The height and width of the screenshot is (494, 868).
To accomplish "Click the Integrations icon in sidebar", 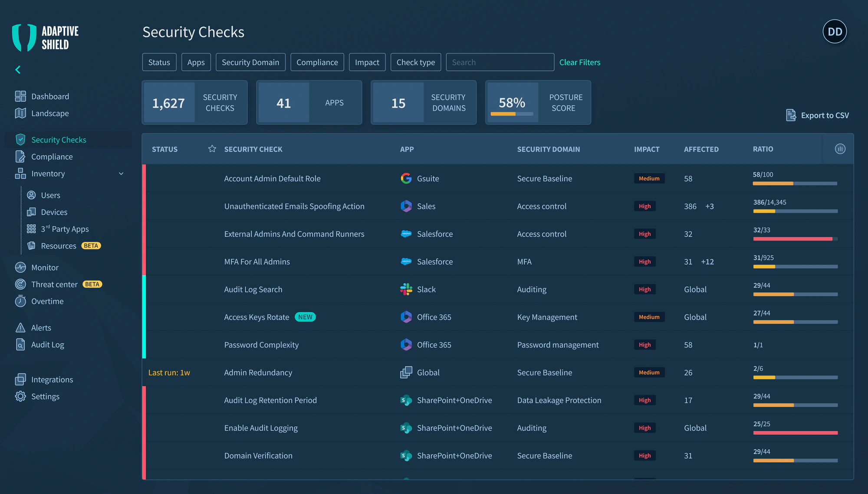I will [20, 379].
